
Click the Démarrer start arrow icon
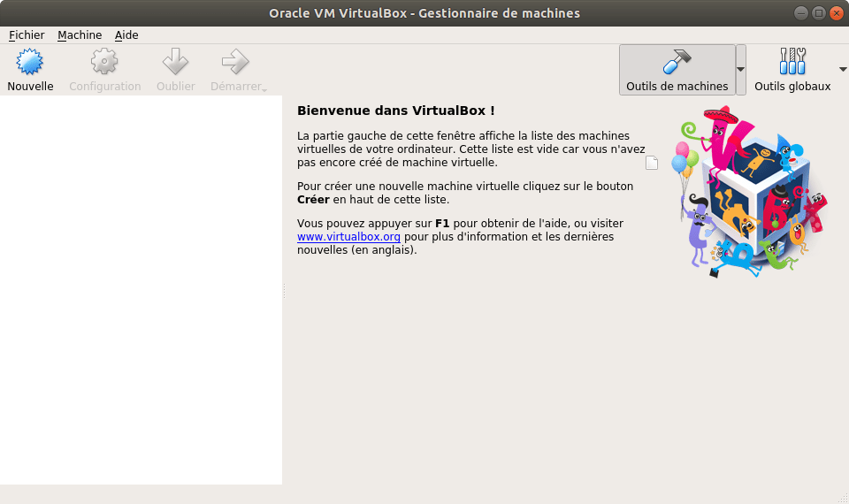[234, 62]
